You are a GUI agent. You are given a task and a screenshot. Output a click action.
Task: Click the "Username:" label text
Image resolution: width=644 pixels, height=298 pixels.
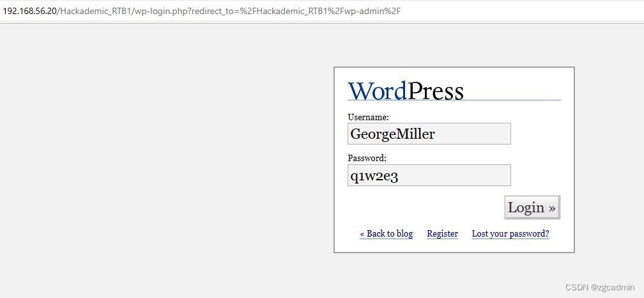coord(369,117)
